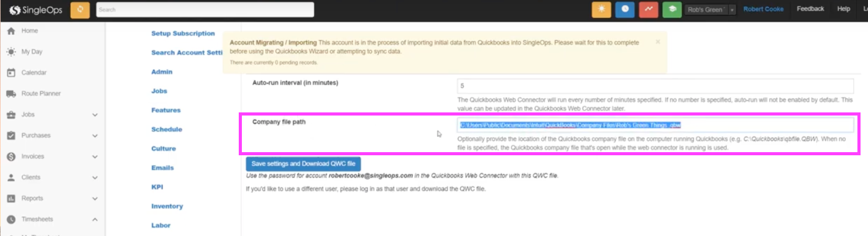Open the blue clock shortcut button
Image resolution: width=868 pixels, height=236 pixels.
(625, 10)
